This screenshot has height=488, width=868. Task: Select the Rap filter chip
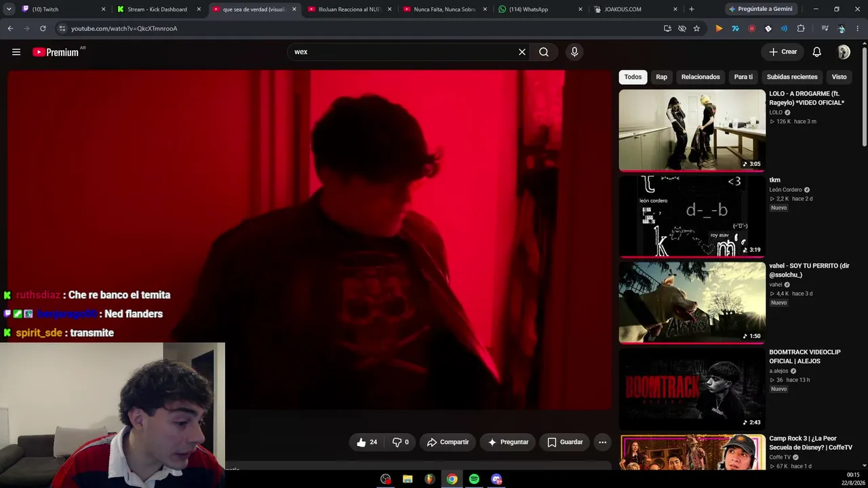click(x=661, y=77)
